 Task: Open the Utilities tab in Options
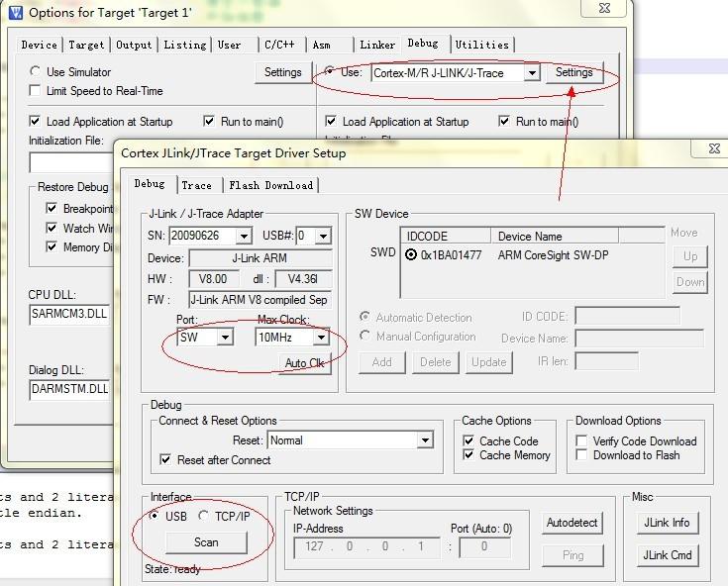(x=482, y=45)
